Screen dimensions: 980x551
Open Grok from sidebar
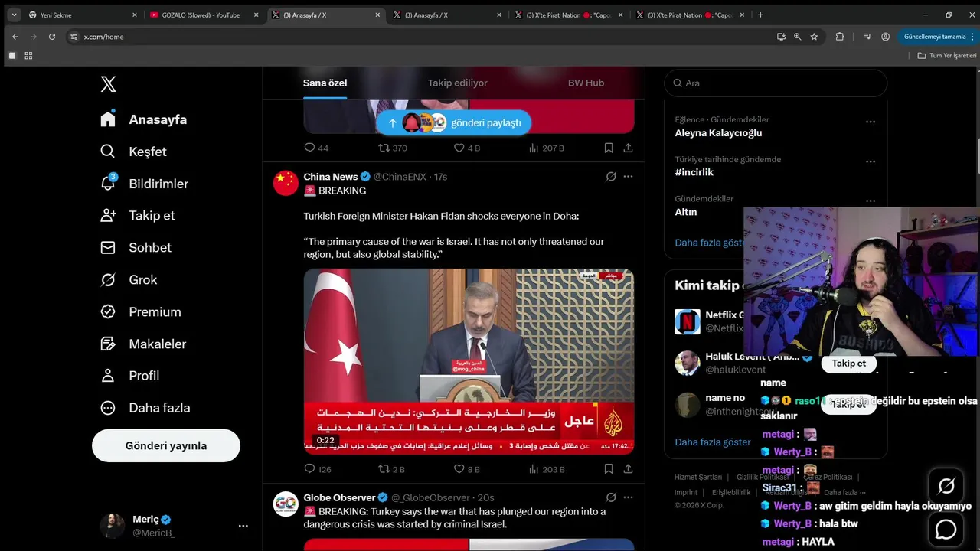pyautogui.click(x=129, y=279)
